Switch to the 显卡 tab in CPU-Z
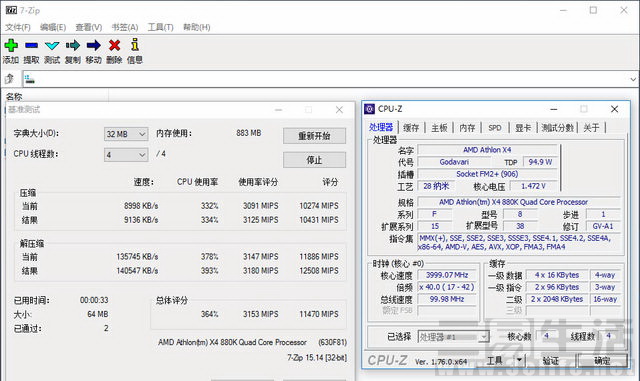The image size is (640, 381). click(523, 128)
